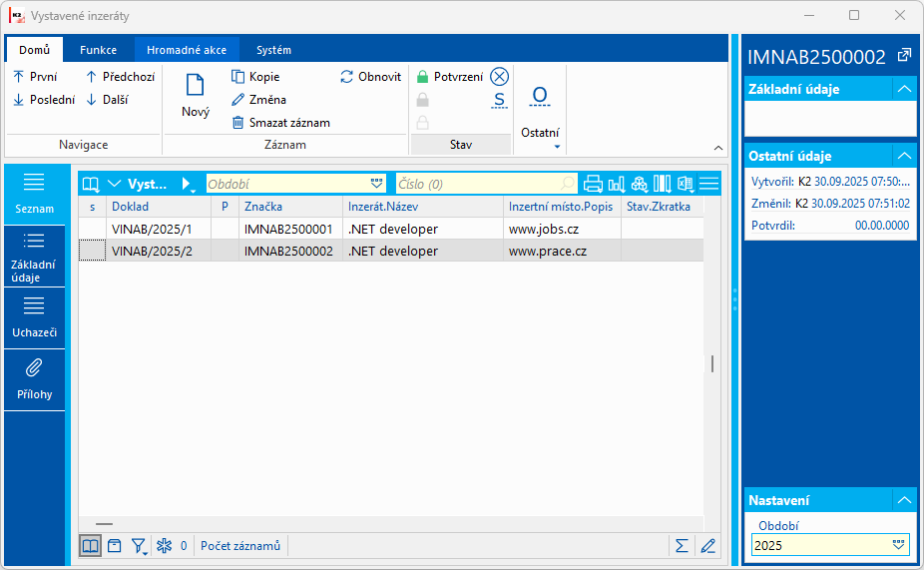
Task: Click the horizontal scrollbar of the list
Action: [x=104, y=523]
